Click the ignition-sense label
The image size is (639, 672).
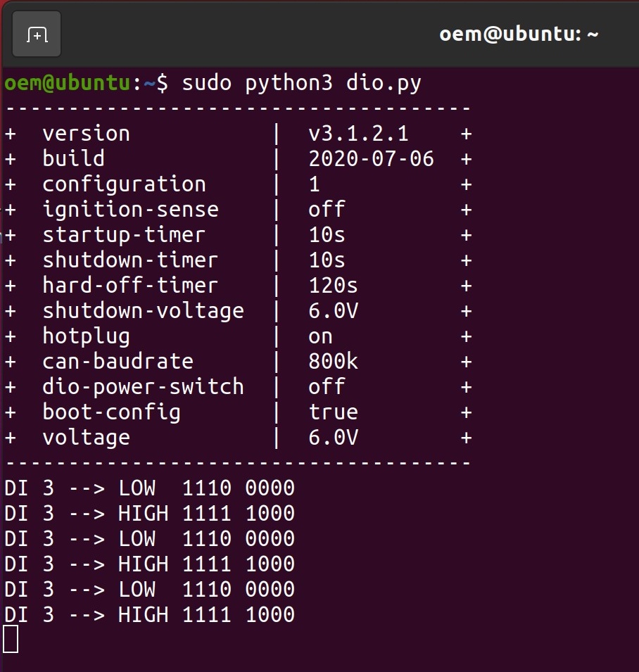(x=130, y=210)
